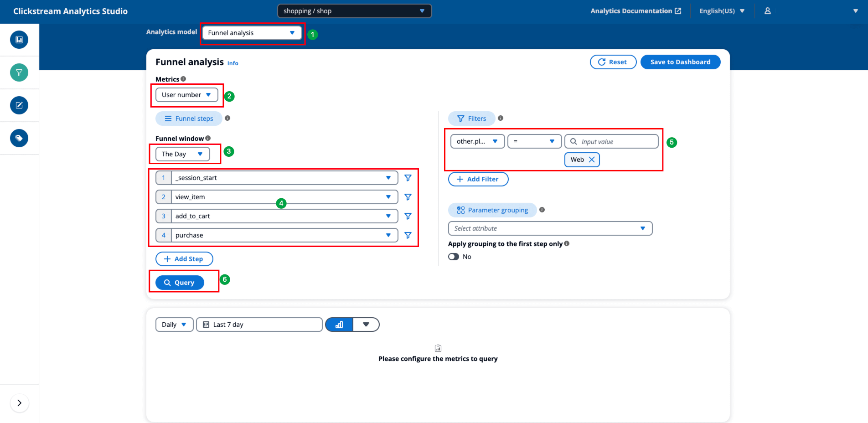
Task: Click the Funnel steps section label
Action: click(x=189, y=119)
